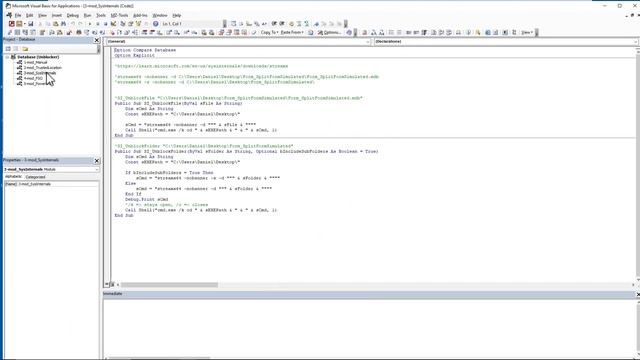Click the Find binoculars icon
The height and width of the screenshot is (360, 640).
click(x=64, y=24)
